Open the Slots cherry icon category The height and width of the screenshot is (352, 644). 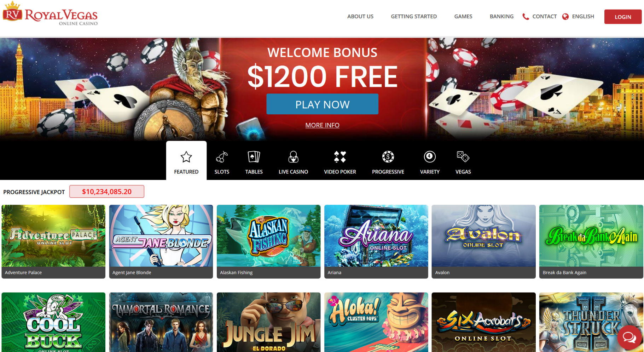222,157
